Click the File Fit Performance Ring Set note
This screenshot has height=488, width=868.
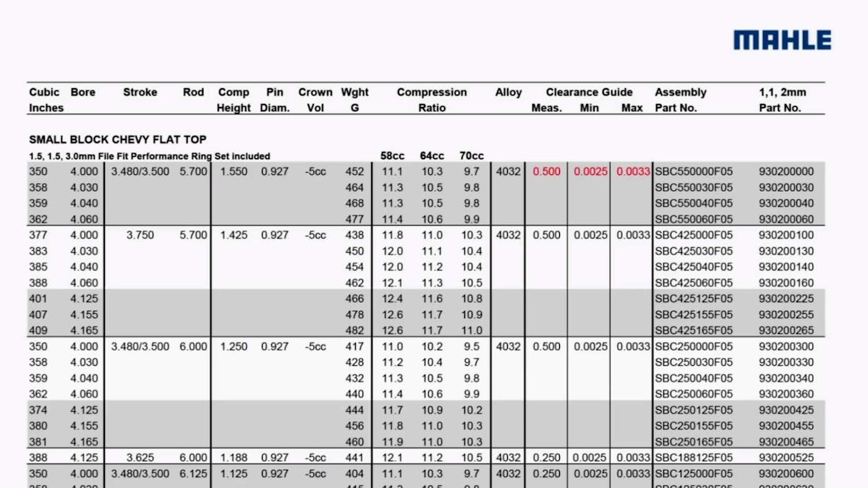(x=150, y=156)
